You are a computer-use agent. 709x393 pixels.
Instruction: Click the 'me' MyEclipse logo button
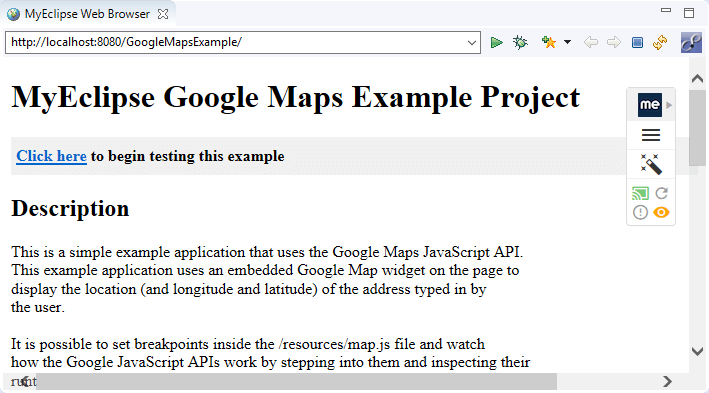pyautogui.click(x=650, y=105)
